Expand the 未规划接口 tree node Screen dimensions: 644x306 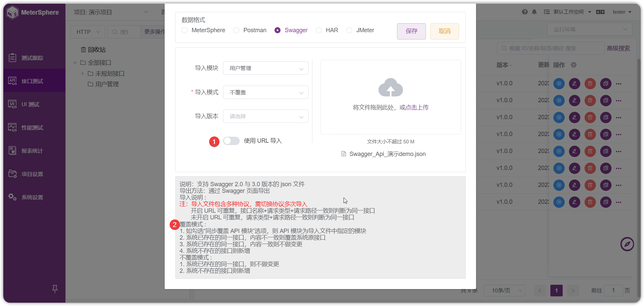pyautogui.click(x=83, y=73)
